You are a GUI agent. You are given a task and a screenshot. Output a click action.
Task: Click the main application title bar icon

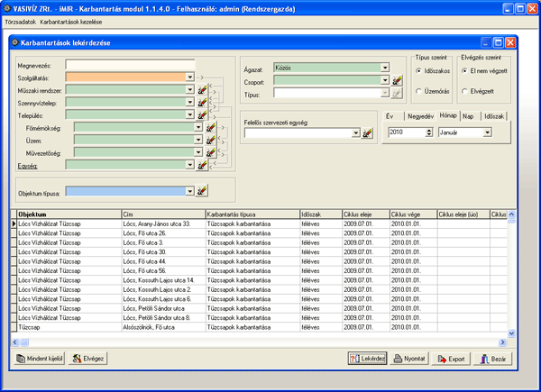(x=7, y=8)
